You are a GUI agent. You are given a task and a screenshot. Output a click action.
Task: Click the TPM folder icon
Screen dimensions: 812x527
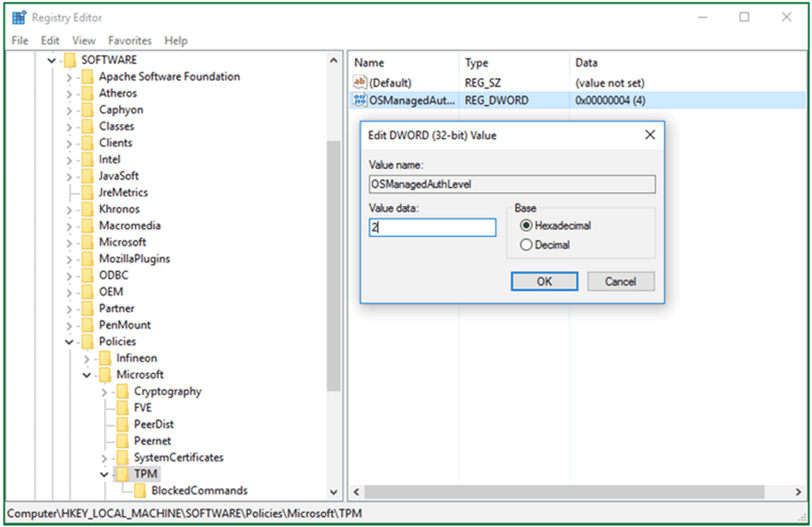click(x=122, y=474)
